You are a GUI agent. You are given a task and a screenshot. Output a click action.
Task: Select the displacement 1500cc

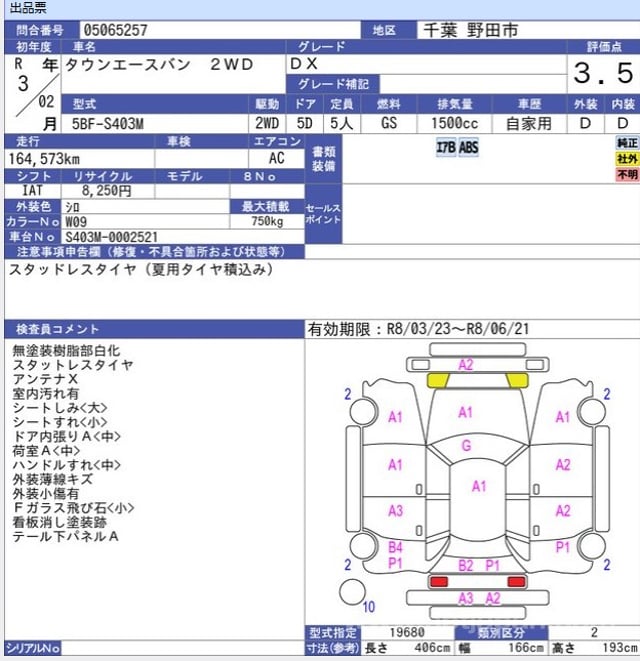click(x=454, y=123)
